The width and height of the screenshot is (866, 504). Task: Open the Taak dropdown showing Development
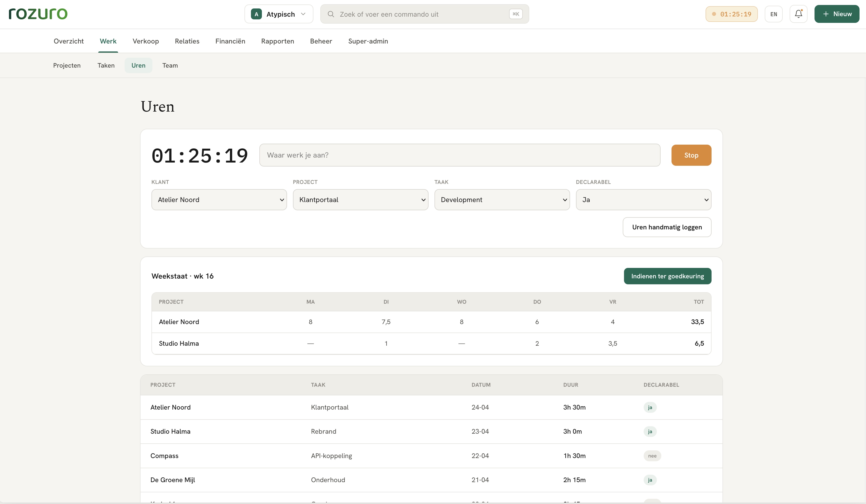click(x=502, y=200)
